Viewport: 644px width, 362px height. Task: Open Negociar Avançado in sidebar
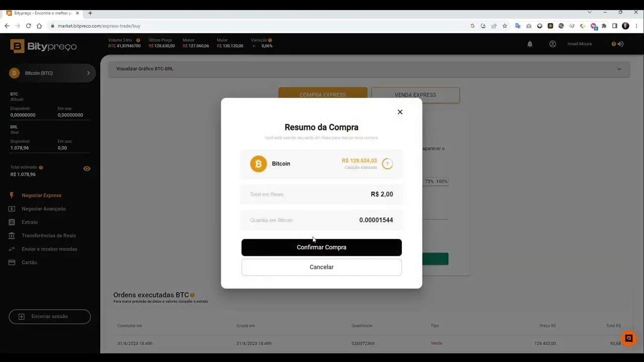(x=44, y=209)
